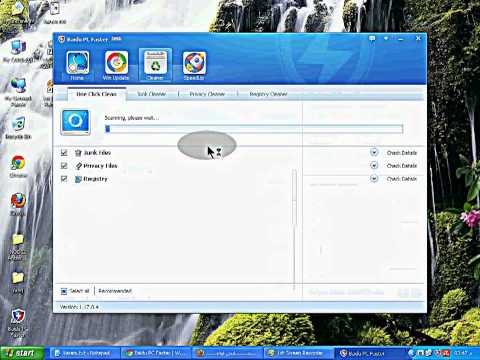Open the feedback speech bubble icon in title bar
This screenshot has height=360, width=480.
pyautogui.click(x=372, y=39)
